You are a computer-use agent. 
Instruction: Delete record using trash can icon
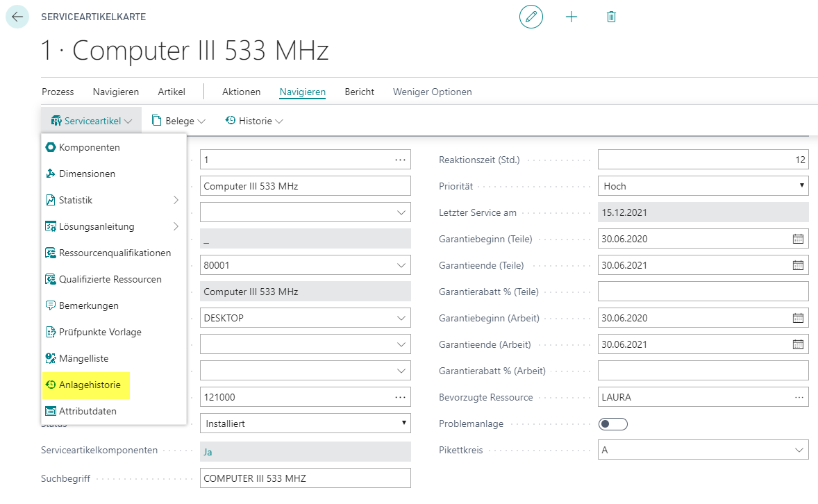611,17
